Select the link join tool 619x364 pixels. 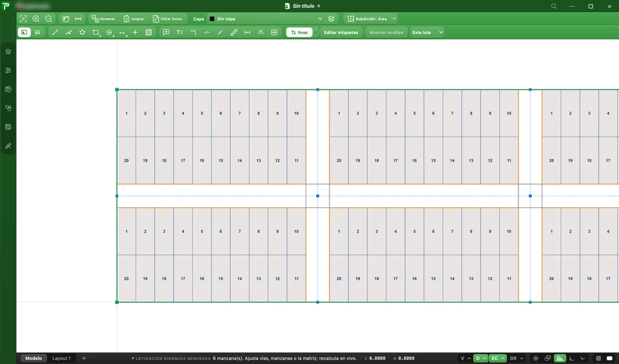233,32
